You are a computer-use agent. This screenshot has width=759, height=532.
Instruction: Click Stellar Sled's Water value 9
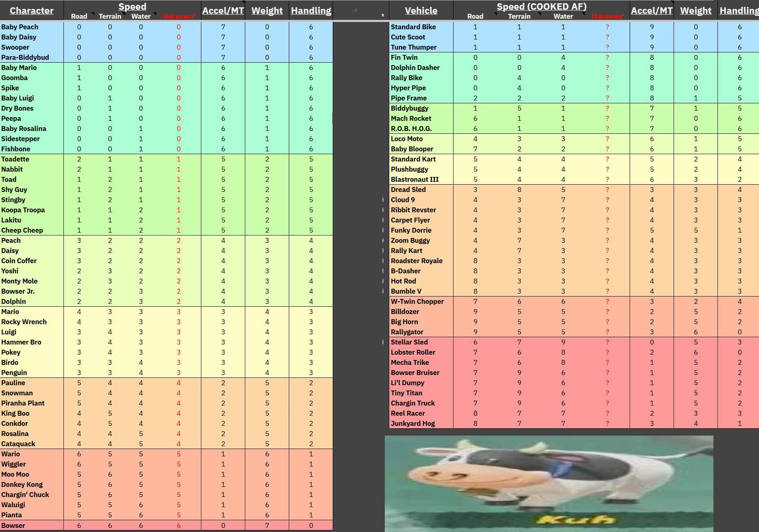pyautogui.click(x=563, y=342)
